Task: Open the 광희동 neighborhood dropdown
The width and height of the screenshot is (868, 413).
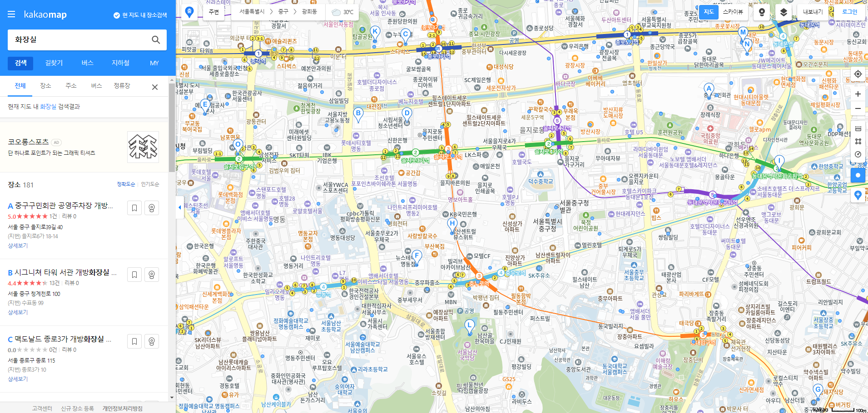Action: pyautogui.click(x=309, y=12)
